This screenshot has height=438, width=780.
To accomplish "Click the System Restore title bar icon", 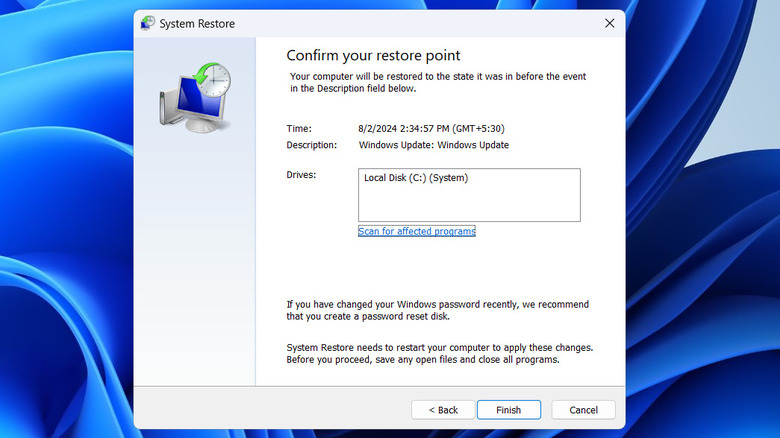I will [148, 23].
